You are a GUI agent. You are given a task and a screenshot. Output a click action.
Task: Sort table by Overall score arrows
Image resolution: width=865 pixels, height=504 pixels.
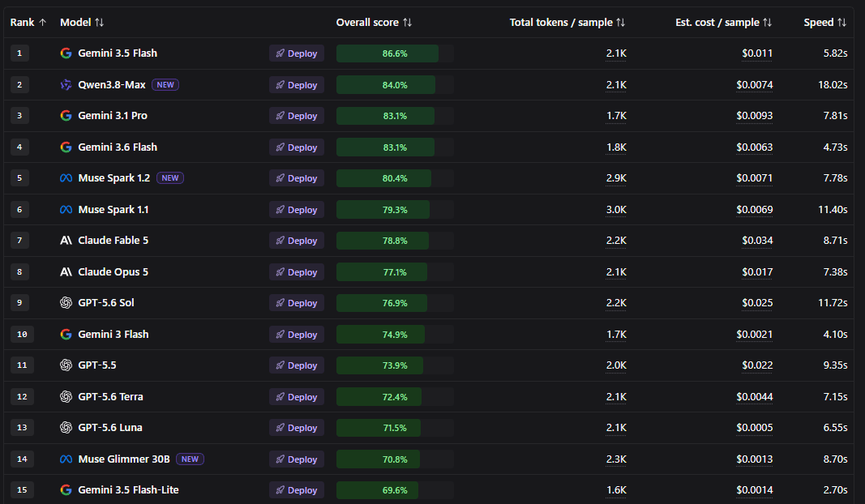pos(407,23)
